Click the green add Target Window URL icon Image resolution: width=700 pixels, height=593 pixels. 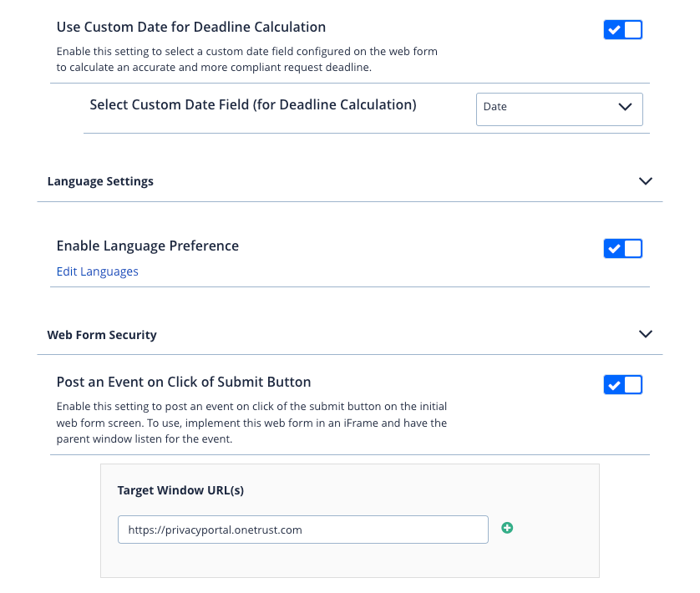tap(507, 529)
